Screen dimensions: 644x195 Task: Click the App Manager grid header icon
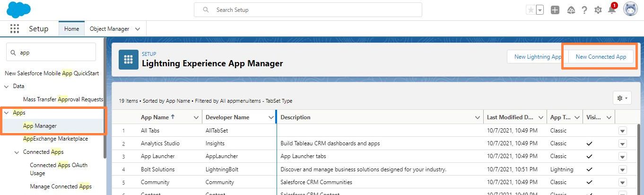[x=129, y=60]
